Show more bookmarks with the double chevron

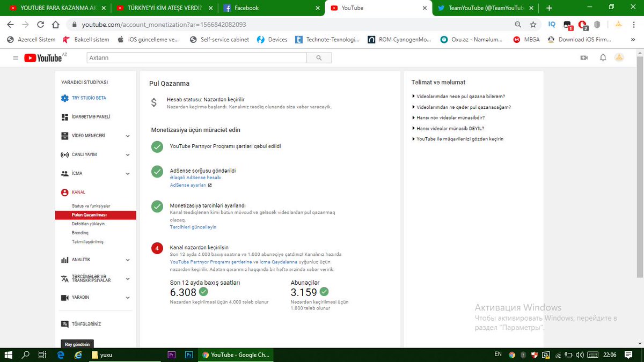tap(633, 40)
